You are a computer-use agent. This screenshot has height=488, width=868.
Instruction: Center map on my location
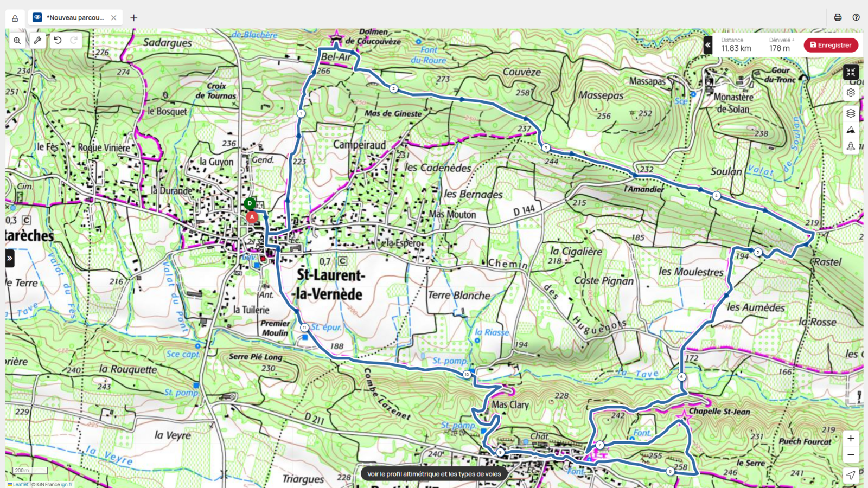851,475
